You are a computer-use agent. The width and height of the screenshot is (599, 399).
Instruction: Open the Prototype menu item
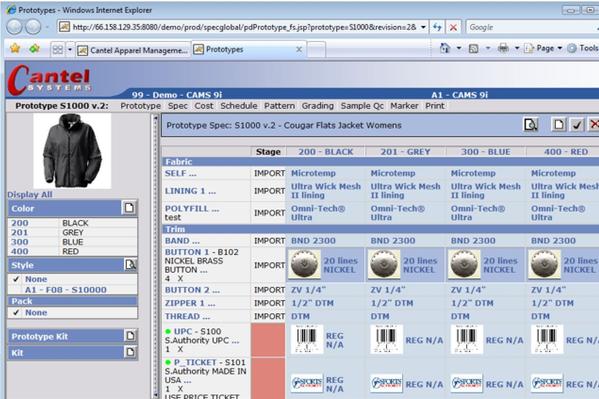[140, 106]
